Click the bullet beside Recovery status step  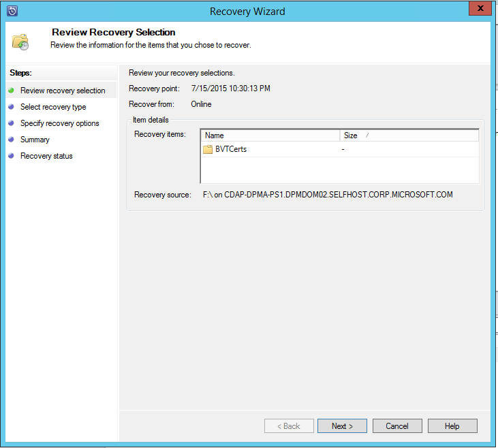11,156
